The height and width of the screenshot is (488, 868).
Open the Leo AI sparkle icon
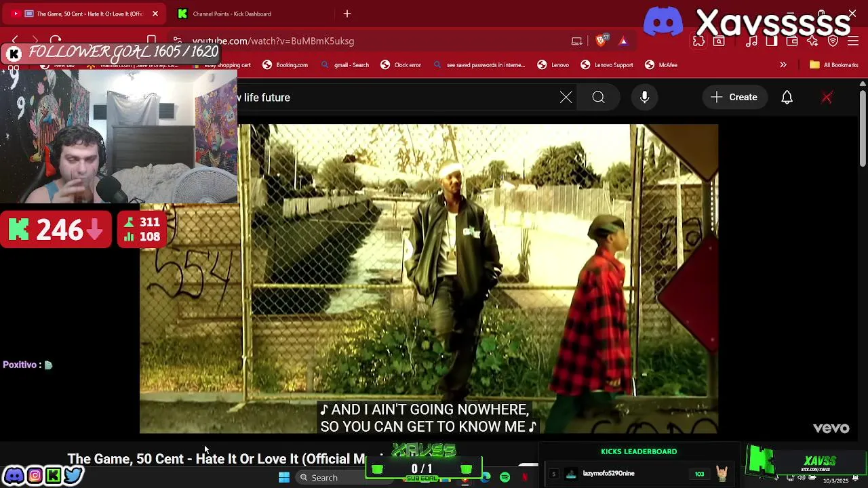point(812,41)
